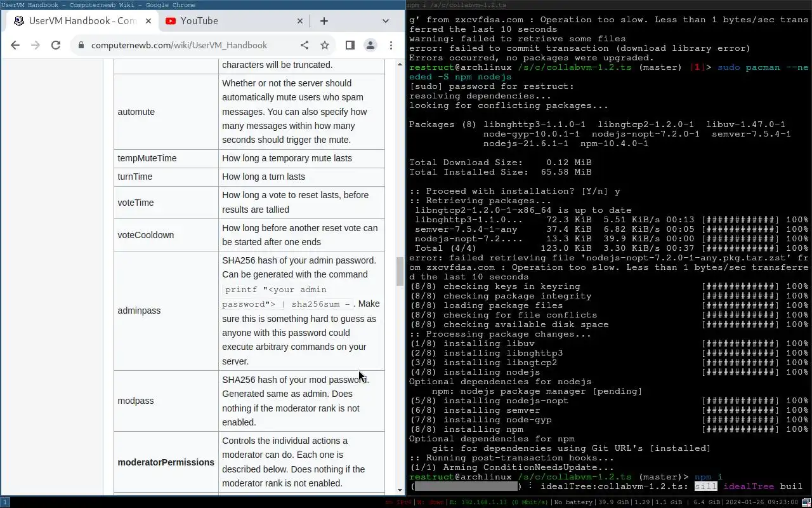Image resolution: width=812 pixels, height=508 pixels.
Task: Click the date and time in the status bar
Action: pos(761,502)
